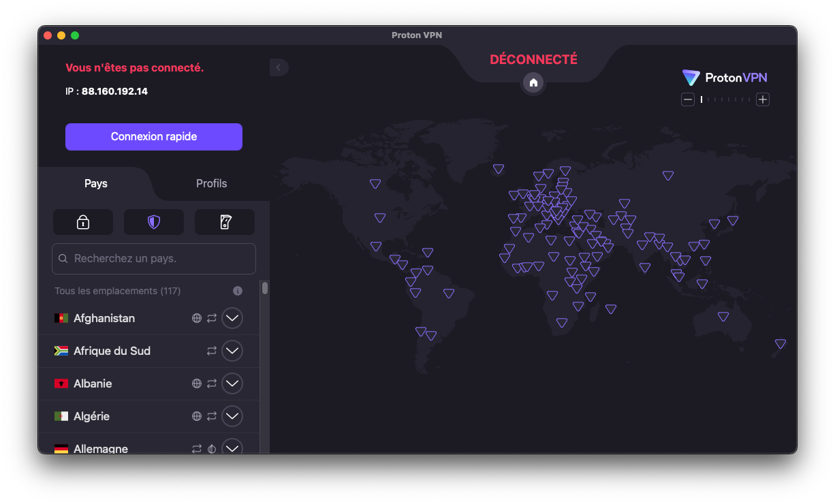Toggle the Secure Core padlock button
This screenshot has height=504, width=835.
83,222
